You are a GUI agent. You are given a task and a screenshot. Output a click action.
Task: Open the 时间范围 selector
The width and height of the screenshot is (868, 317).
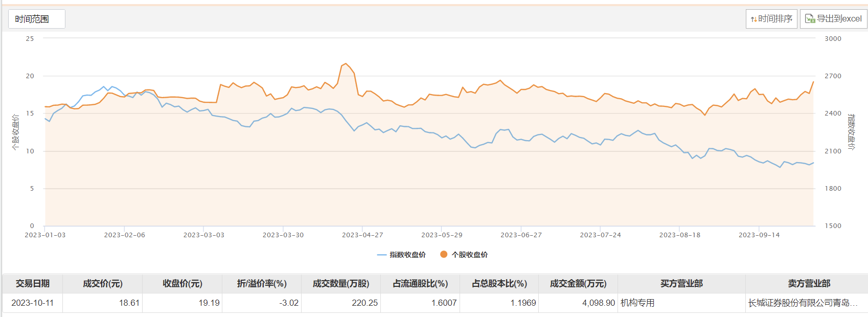point(36,19)
